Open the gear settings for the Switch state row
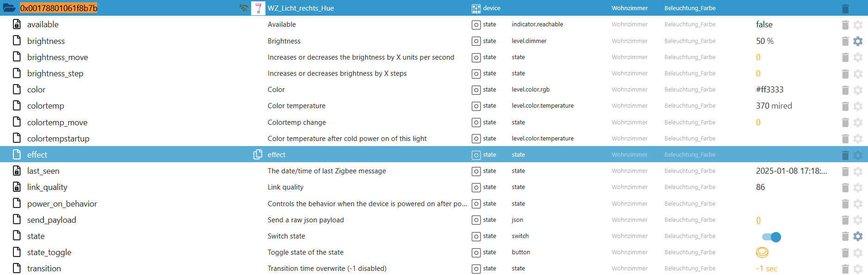The height and width of the screenshot is (275, 868). click(858, 236)
